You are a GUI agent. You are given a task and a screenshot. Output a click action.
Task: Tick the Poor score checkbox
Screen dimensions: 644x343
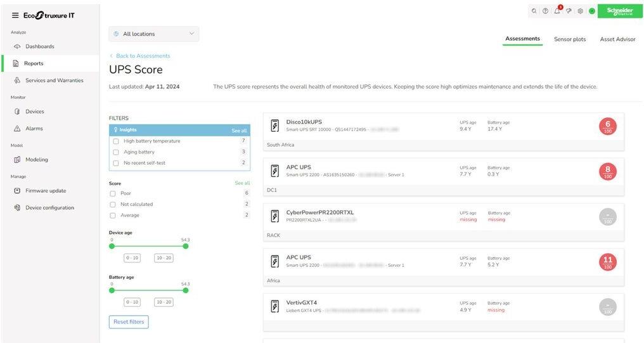(x=113, y=193)
